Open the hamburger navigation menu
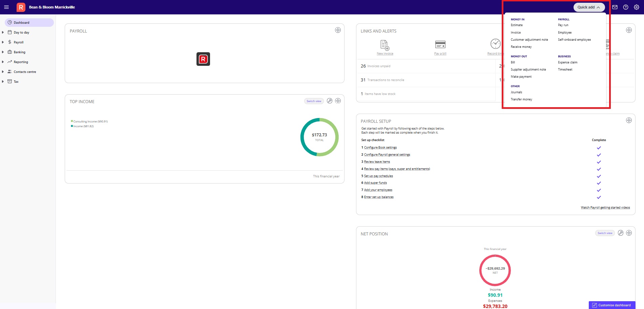This screenshot has width=644, height=309. [x=6, y=7]
